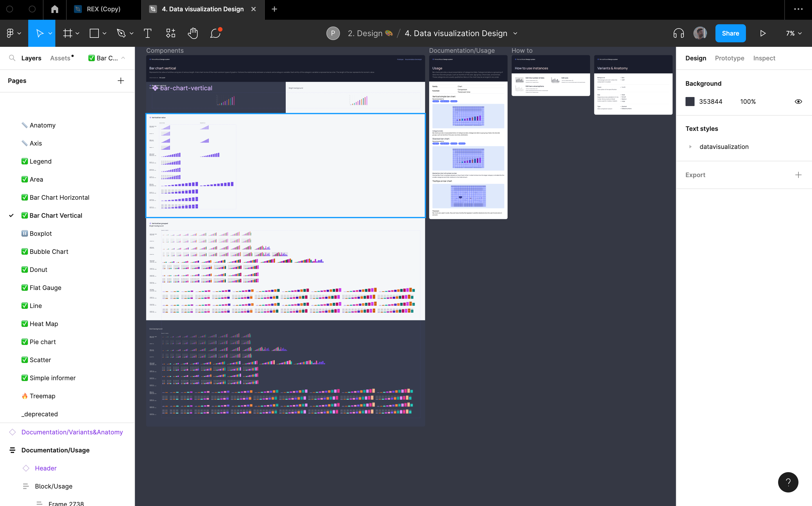Search layers with magnifier icon

tap(12, 58)
